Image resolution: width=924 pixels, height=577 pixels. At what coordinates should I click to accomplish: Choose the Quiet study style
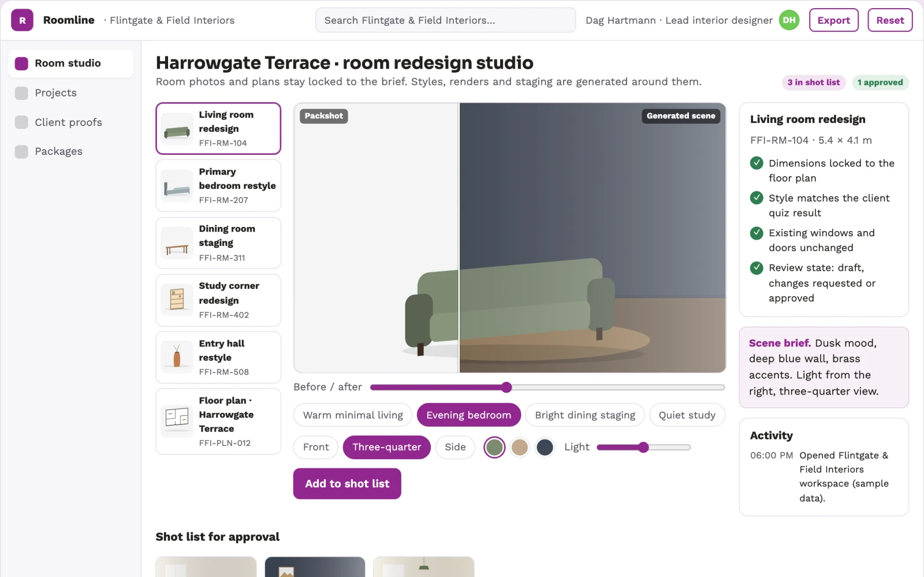(687, 415)
